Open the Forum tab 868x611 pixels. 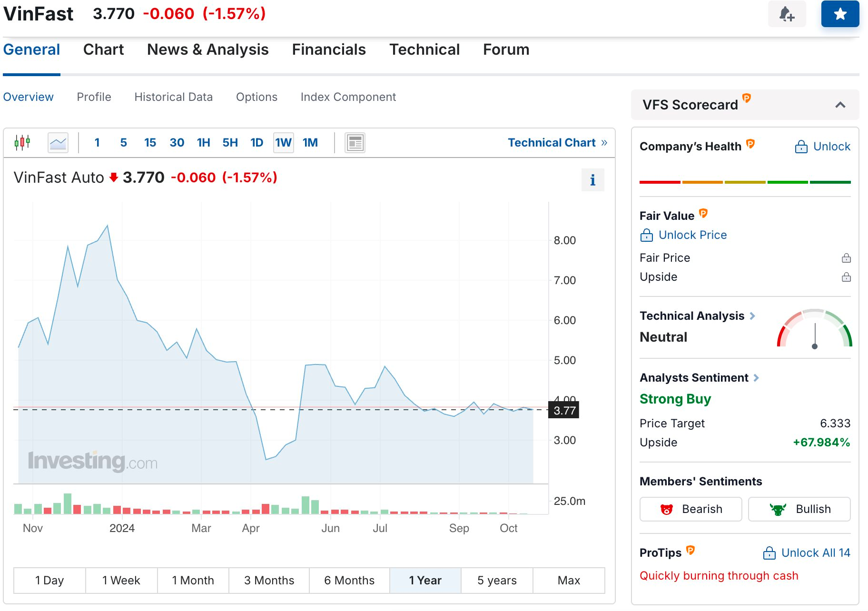click(x=506, y=49)
